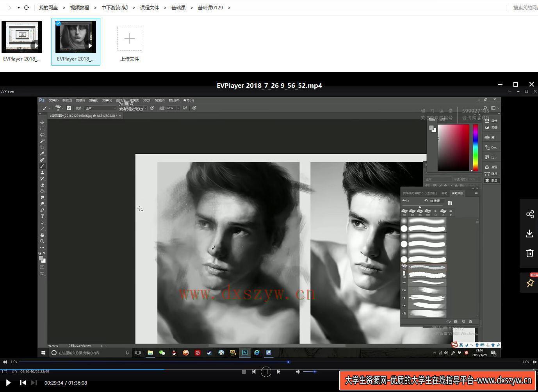Select the Pen tool

pyautogui.click(x=42, y=210)
